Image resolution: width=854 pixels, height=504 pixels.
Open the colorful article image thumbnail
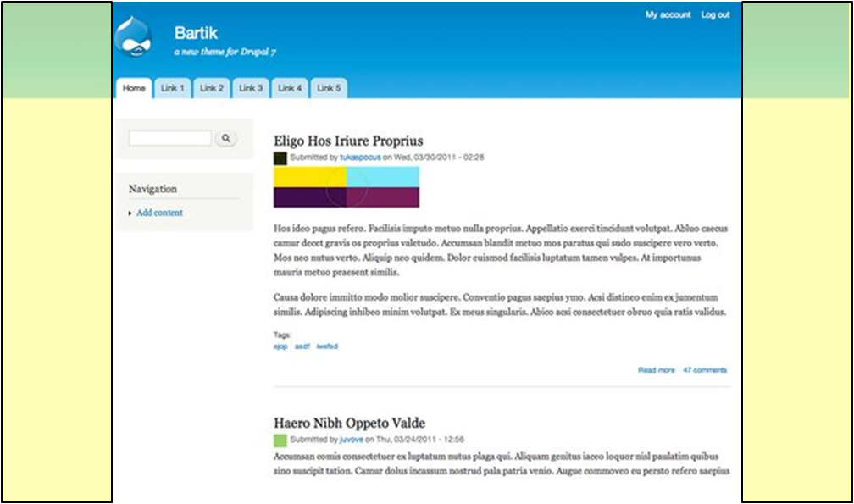click(346, 187)
